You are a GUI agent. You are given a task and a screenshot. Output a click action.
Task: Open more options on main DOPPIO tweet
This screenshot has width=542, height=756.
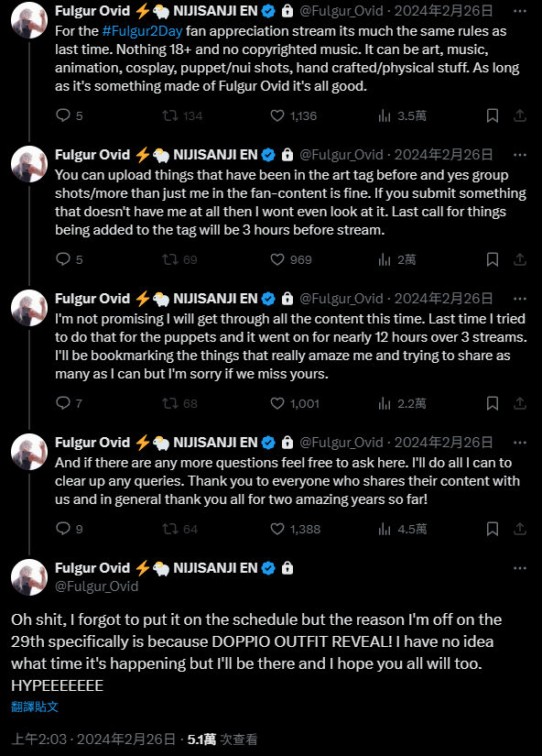pos(520,568)
